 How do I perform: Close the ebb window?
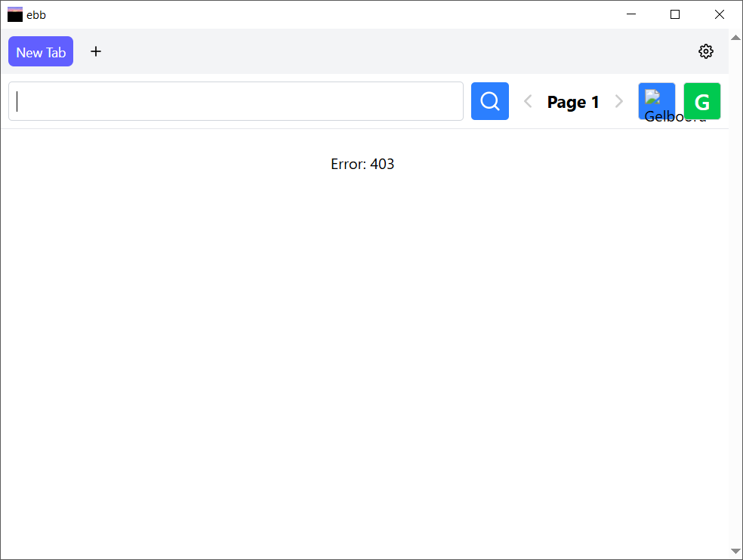click(x=720, y=14)
